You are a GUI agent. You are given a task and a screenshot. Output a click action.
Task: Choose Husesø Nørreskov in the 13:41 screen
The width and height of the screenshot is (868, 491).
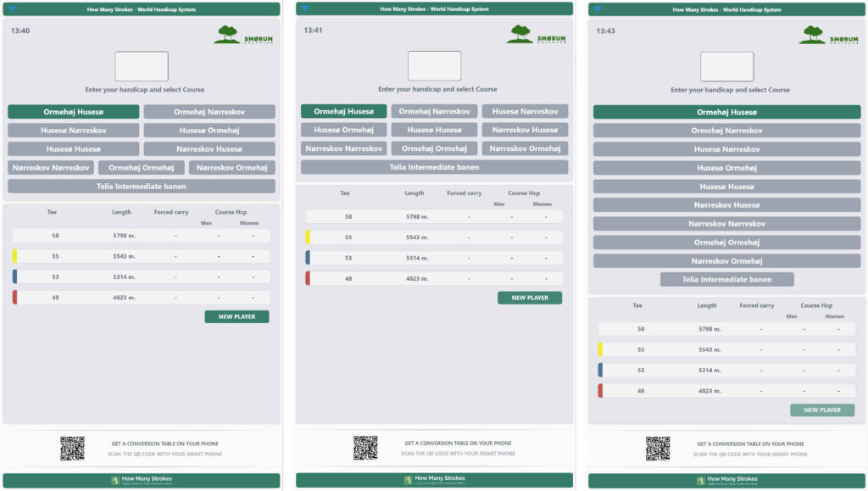pos(525,111)
